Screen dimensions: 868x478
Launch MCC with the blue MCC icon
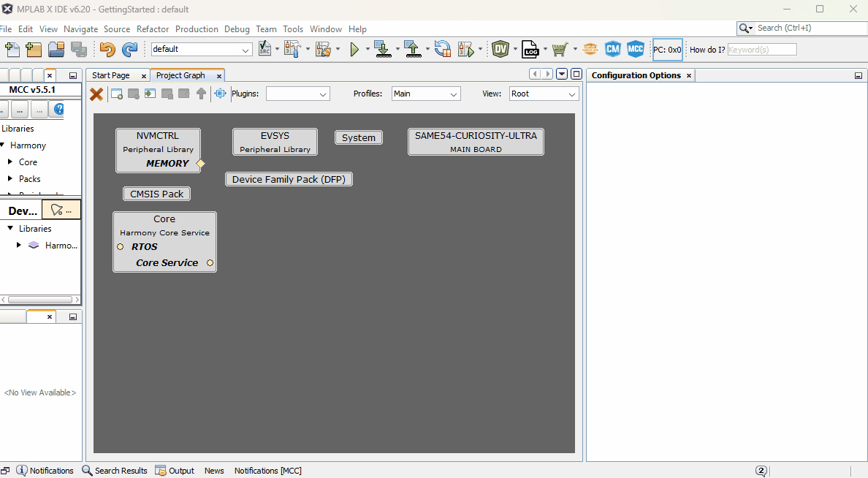point(636,49)
